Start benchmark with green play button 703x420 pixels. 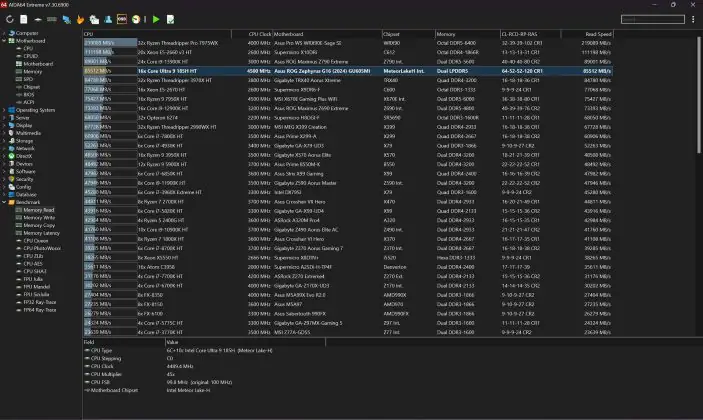(156, 19)
